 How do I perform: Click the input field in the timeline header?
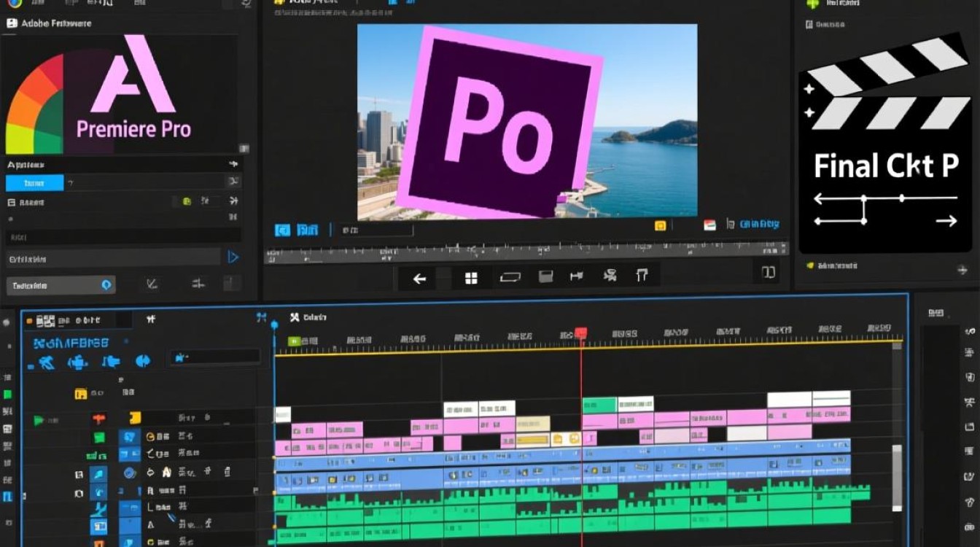[214, 357]
